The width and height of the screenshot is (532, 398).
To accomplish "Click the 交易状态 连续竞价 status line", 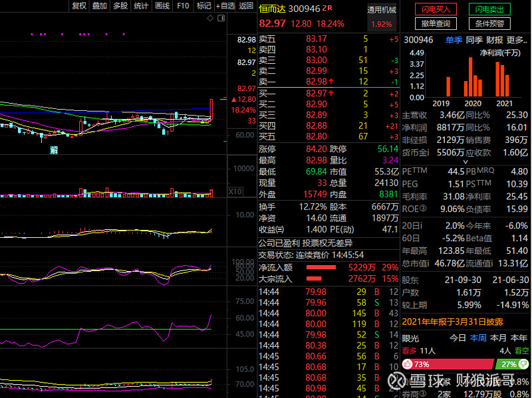I will (x=311, y=255).
